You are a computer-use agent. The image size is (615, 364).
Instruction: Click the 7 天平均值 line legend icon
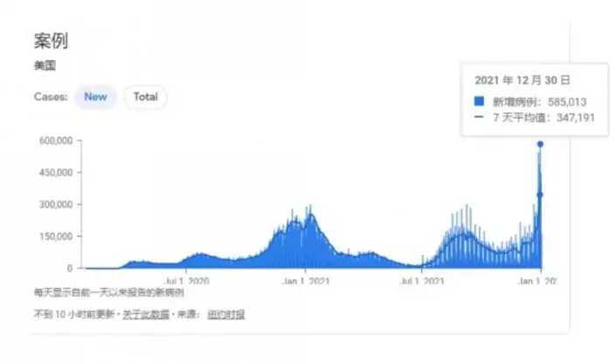479,116
